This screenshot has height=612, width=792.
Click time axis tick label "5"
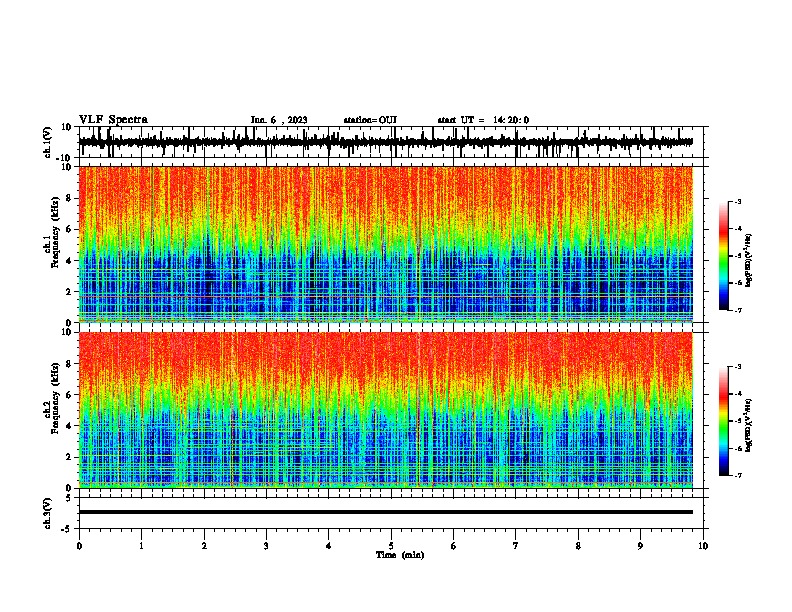391,546
